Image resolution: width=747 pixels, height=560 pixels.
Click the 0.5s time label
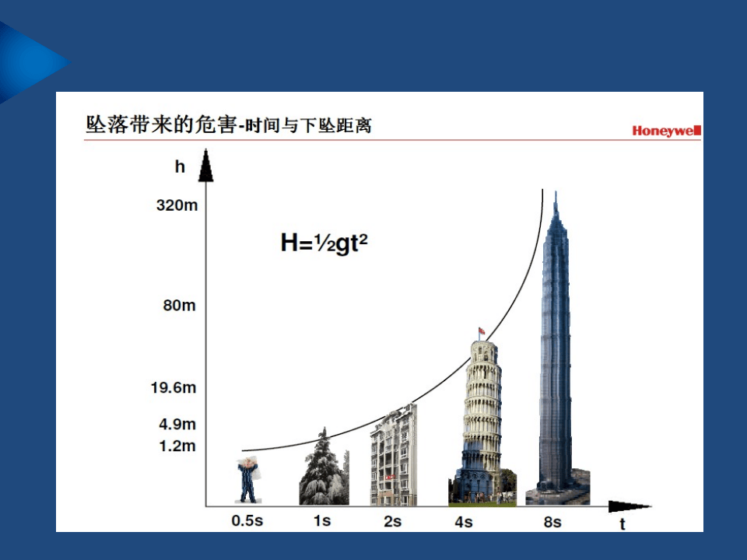point(247,520)
